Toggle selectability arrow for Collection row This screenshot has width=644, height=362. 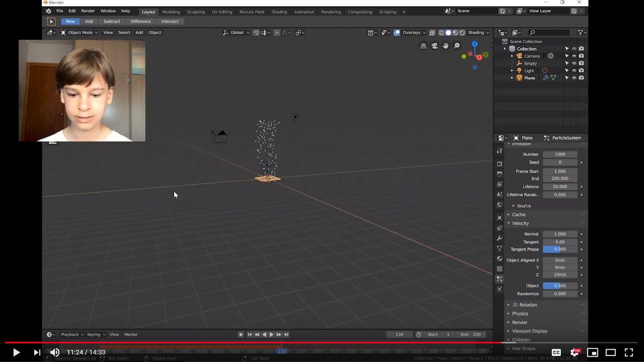(567, 49)
